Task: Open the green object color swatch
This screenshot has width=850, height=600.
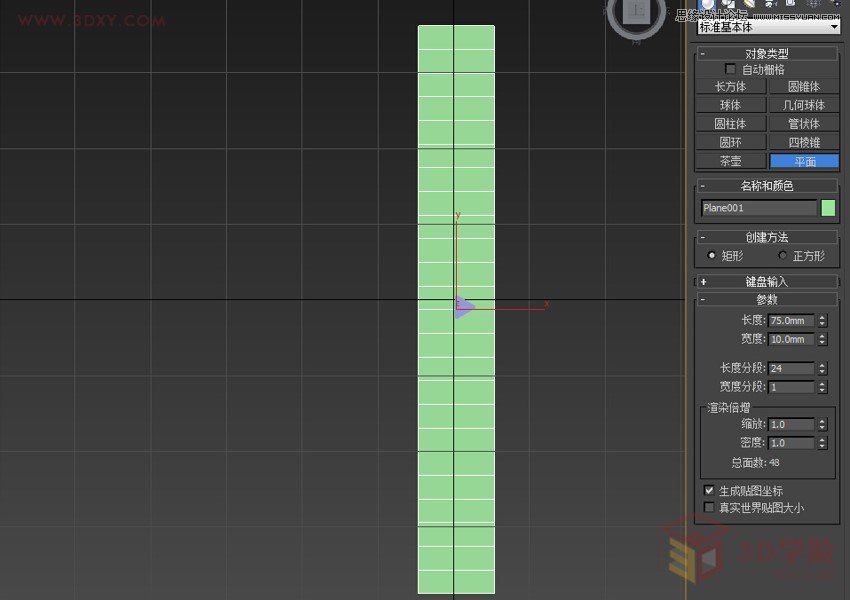Action: [828, 208]
